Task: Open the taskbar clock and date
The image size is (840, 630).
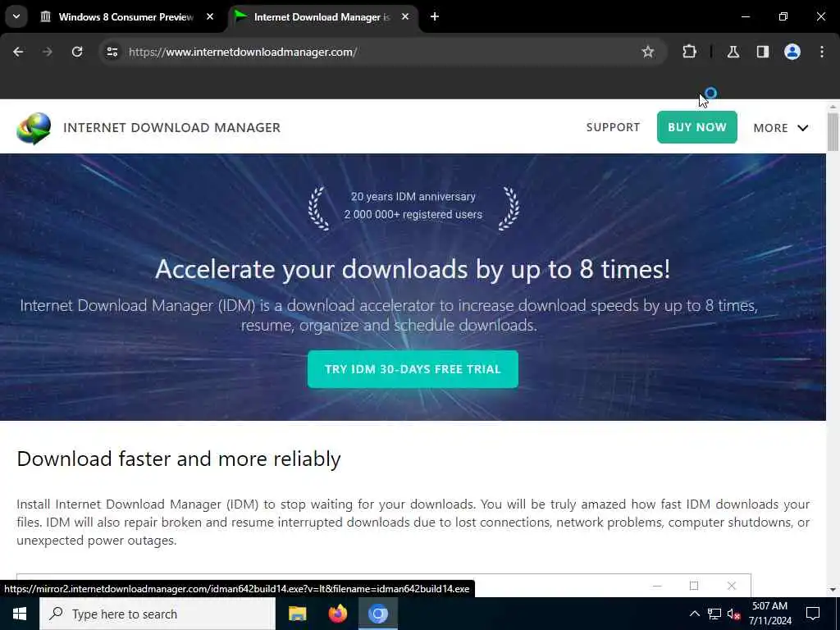Action: coord(769,614)
